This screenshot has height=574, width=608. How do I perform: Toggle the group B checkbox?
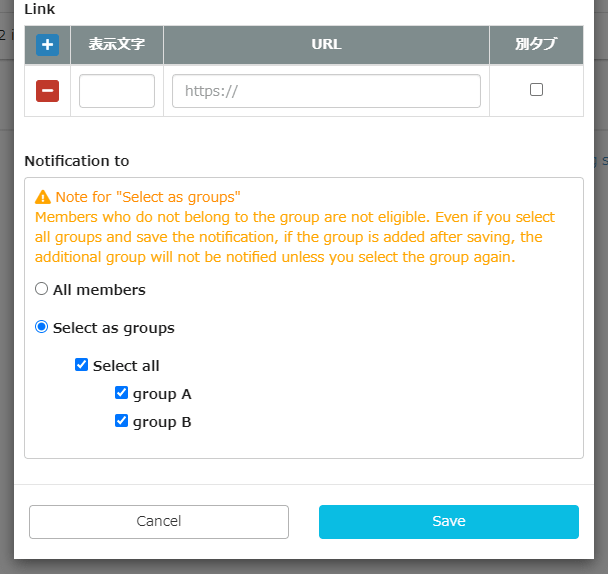(x=122, y=421)
